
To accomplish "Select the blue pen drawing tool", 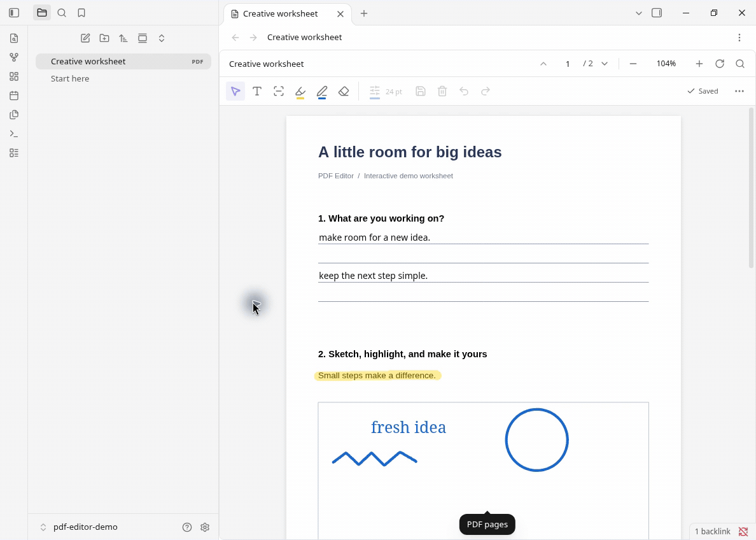I will 322,91.
